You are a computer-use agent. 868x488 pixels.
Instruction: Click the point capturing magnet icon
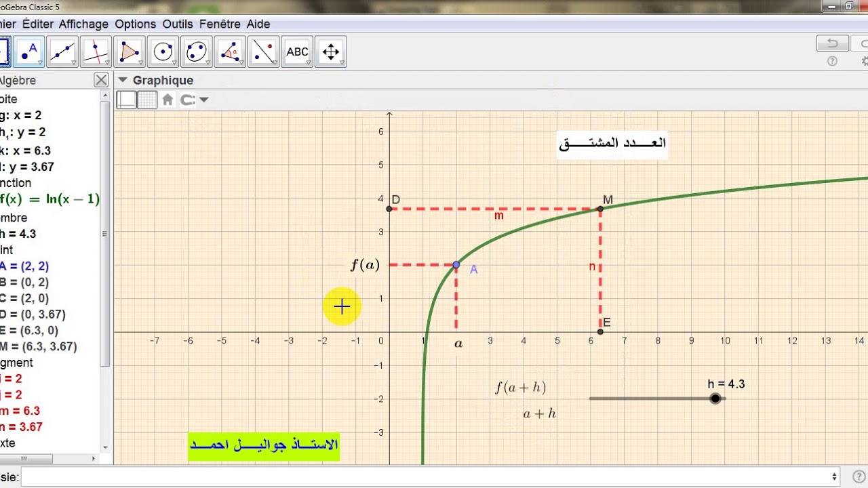pos(186,100)
